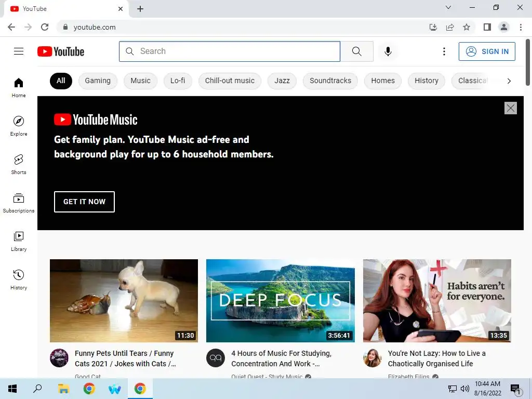Click the YouTube logo
Viewport: 532px width, 399px height.
click(61, 51)
